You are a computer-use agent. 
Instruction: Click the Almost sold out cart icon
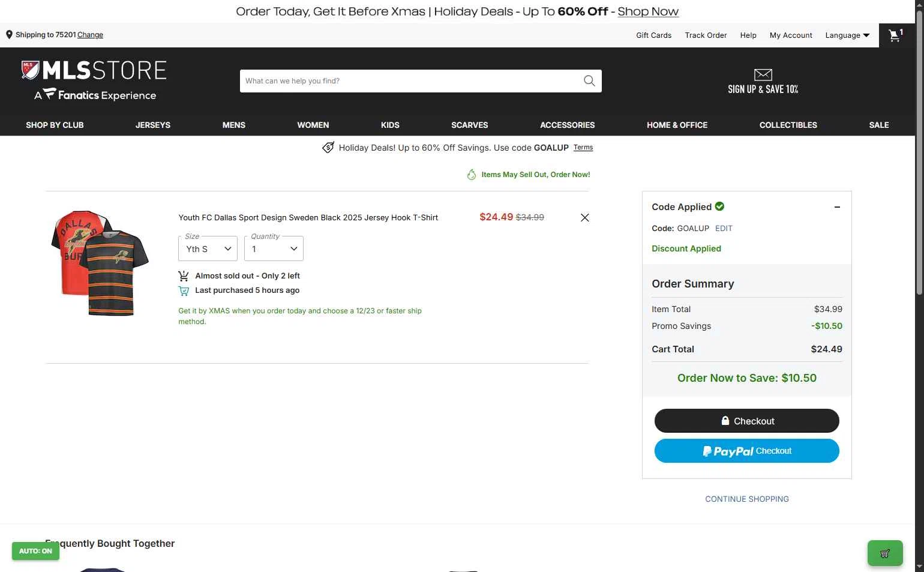[184, 276]
